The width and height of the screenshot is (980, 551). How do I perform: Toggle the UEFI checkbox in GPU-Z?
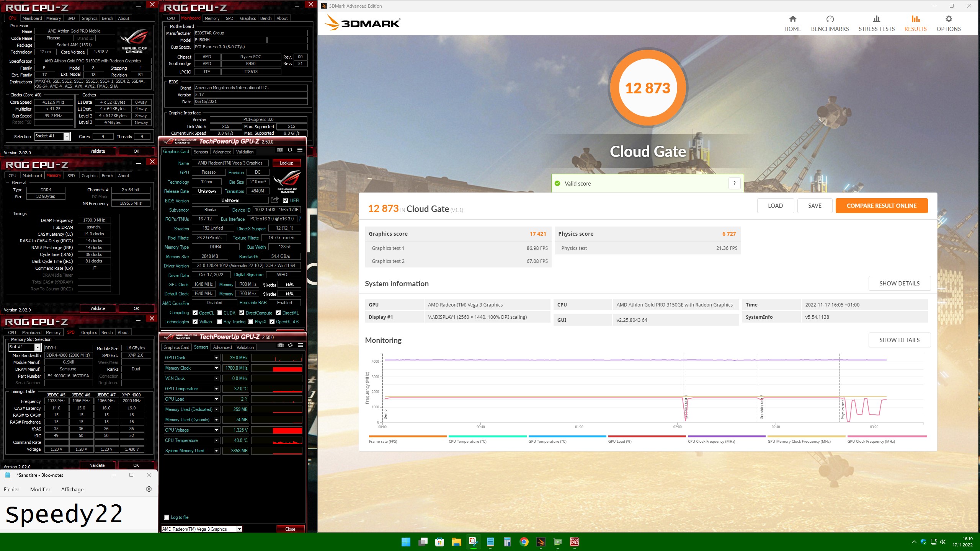[286, 200]
